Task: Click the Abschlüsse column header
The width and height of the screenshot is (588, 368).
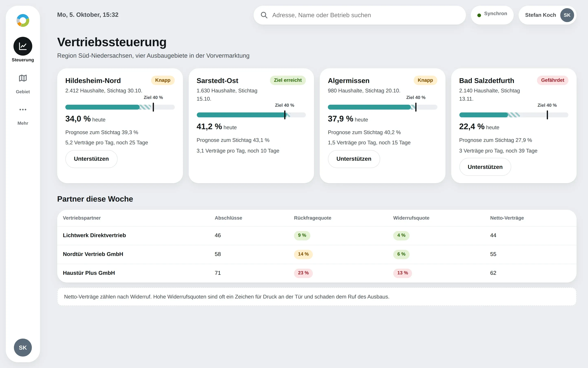Action: click(228, 218)
